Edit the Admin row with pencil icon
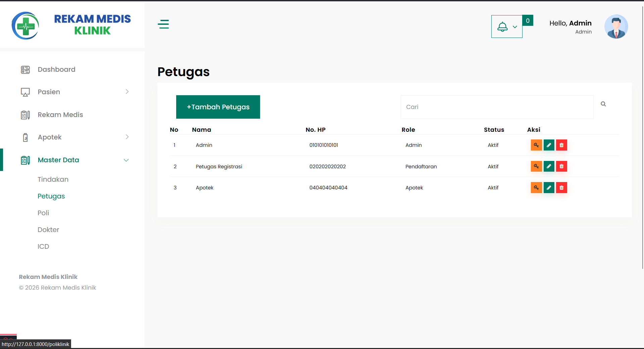This screenshot has width=644, height=349. pyautogui.click(x=549, y=145)
